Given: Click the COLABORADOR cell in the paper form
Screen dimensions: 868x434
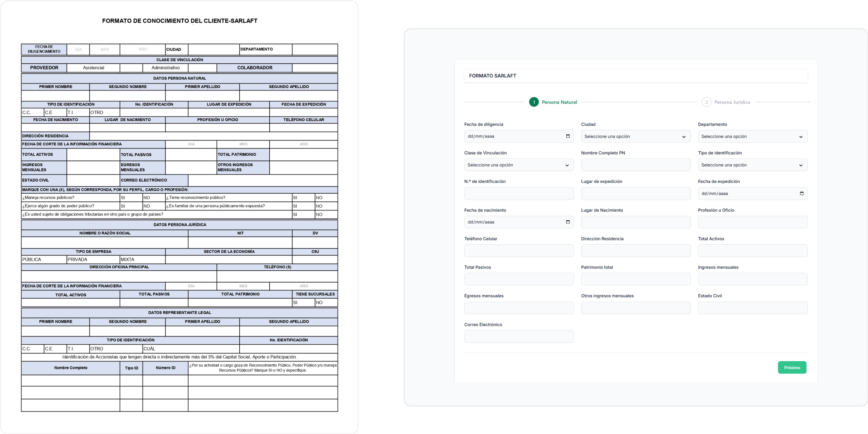Looking at the screenshot, I should tap(254, 68).
